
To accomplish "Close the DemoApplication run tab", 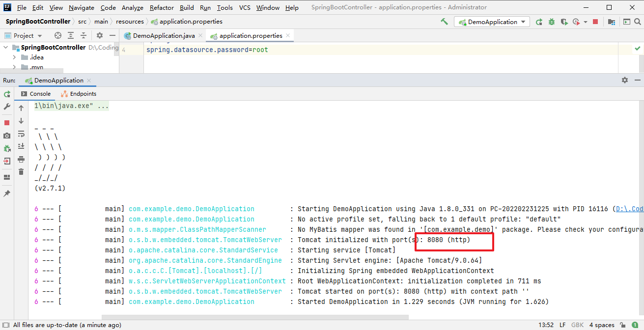I will [88, 81].
